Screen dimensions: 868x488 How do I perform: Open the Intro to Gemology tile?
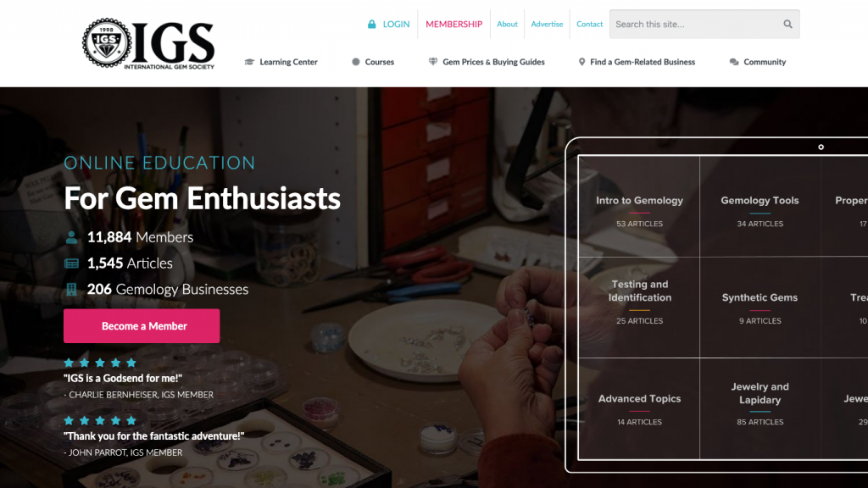point(639,207)
